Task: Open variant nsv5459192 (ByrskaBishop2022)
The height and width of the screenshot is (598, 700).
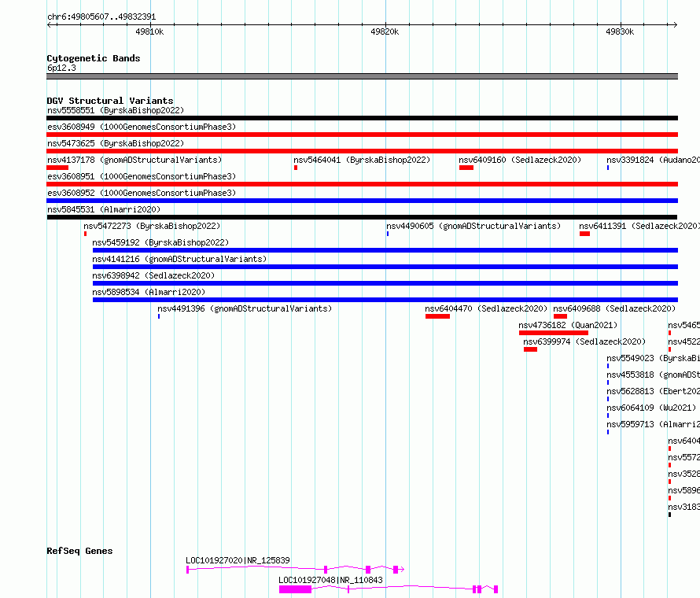Action: (160, 242)
